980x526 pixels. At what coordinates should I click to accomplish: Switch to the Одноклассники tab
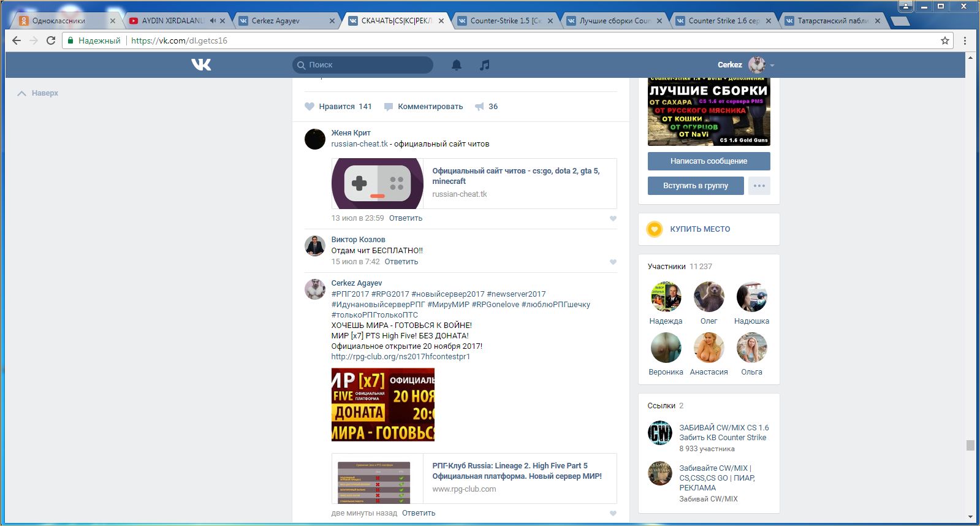(59, 21)
